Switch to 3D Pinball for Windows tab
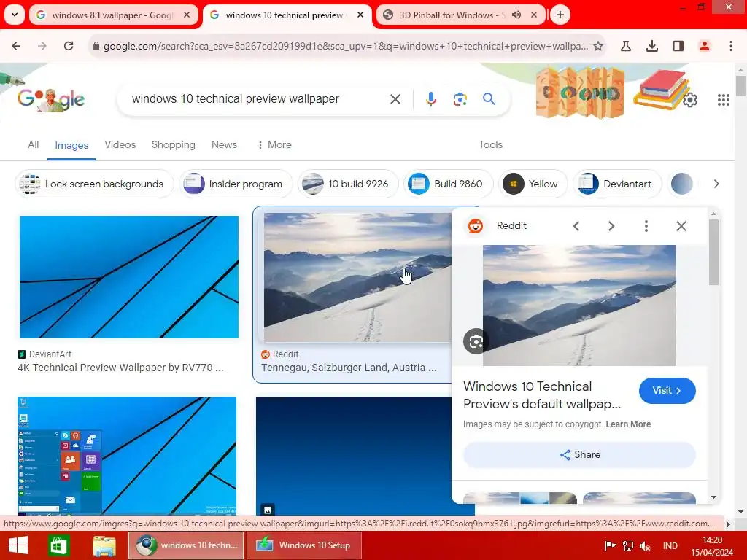Screen dimensions: 747x560 [x=452, y=15]
